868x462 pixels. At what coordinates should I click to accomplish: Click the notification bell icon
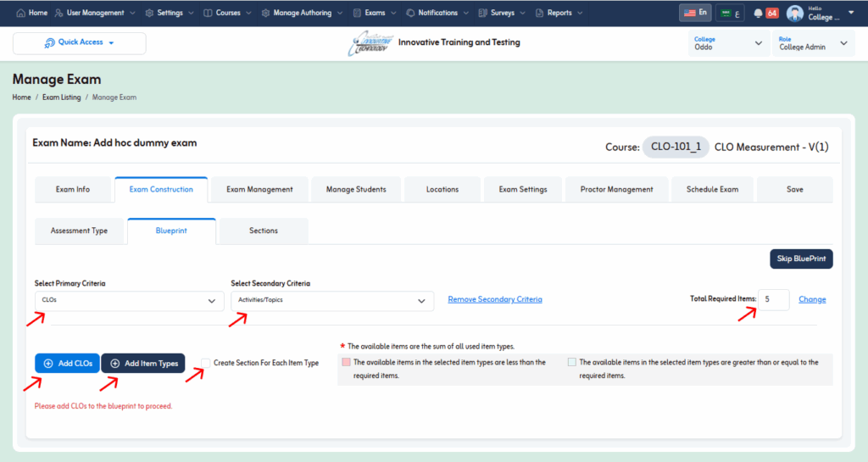pos(758,14)
